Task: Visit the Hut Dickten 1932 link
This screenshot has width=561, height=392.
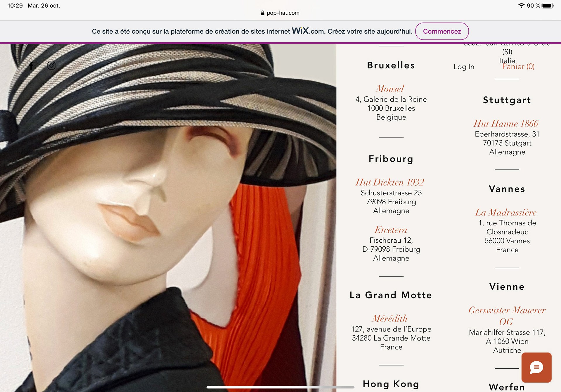Action: pyautogui.click(x=390, y=182)
